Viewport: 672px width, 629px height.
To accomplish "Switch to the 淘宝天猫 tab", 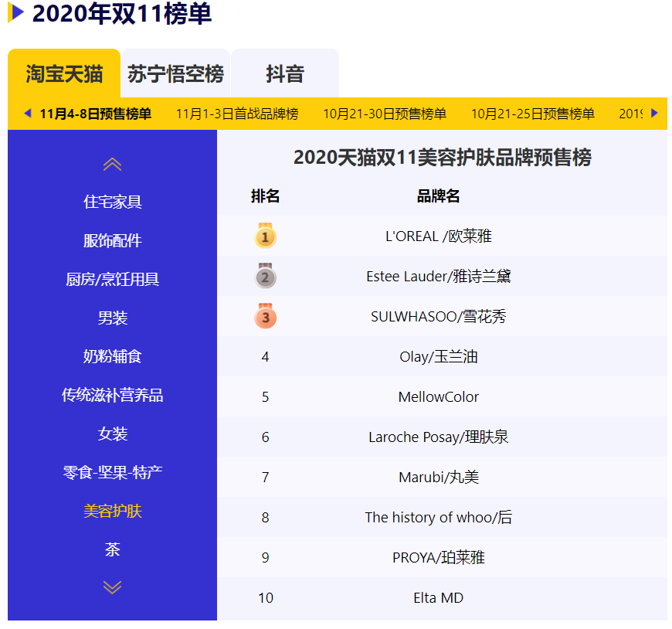I will 64,74.
